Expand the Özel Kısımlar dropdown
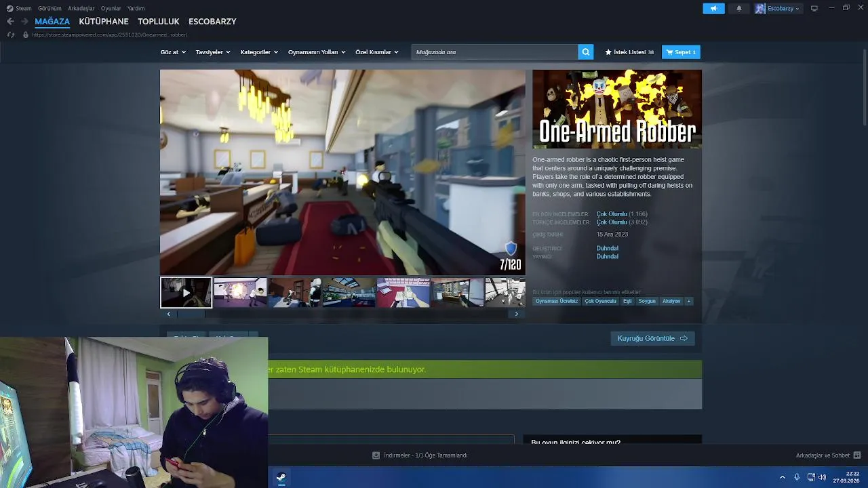The image size is (868, 488). [x=377, y=52]
